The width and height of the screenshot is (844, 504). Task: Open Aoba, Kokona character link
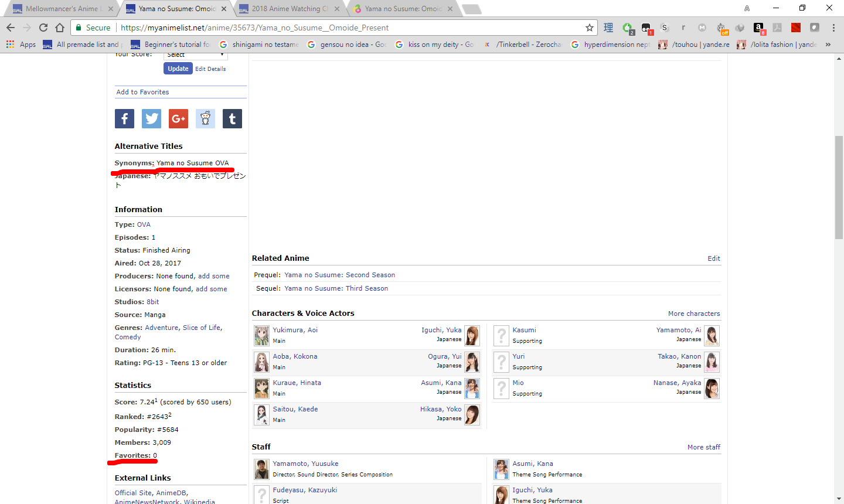(x=295, y=356)
